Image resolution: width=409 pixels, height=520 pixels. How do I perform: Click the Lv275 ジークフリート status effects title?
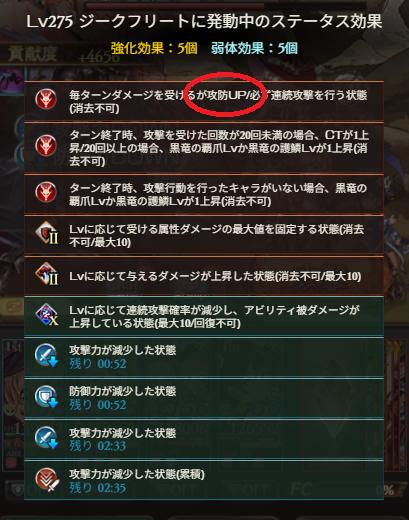coord(204,22)
